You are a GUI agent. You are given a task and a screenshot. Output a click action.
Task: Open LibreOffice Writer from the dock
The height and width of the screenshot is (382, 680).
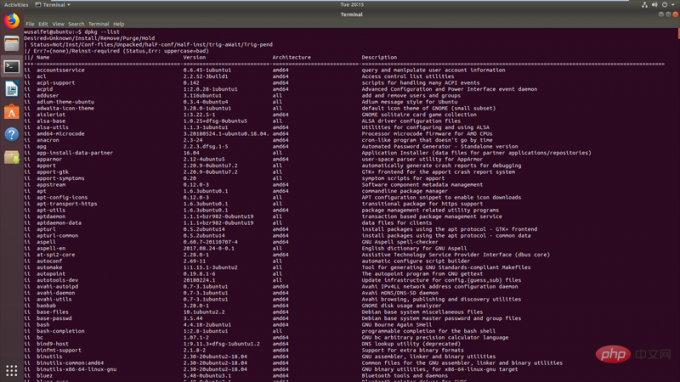pos(12,89)
